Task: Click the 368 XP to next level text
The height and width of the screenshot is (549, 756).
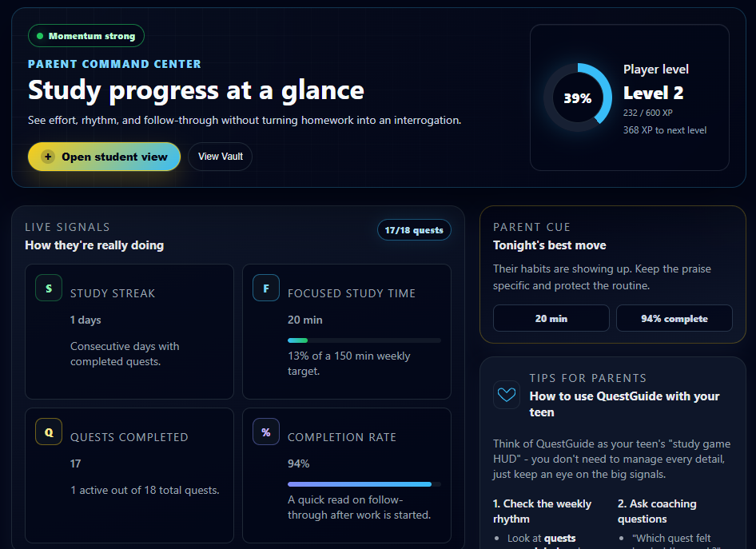Action: click(665, 130)
